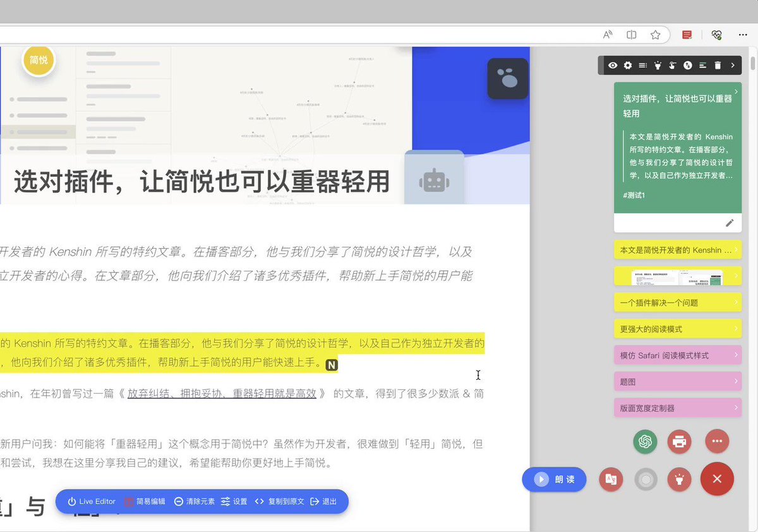Image resolution: width=758 pixels, height=532 pixels.
Task: Expand the dark toolbar with right chevron
Action: [x=733, y=65]
